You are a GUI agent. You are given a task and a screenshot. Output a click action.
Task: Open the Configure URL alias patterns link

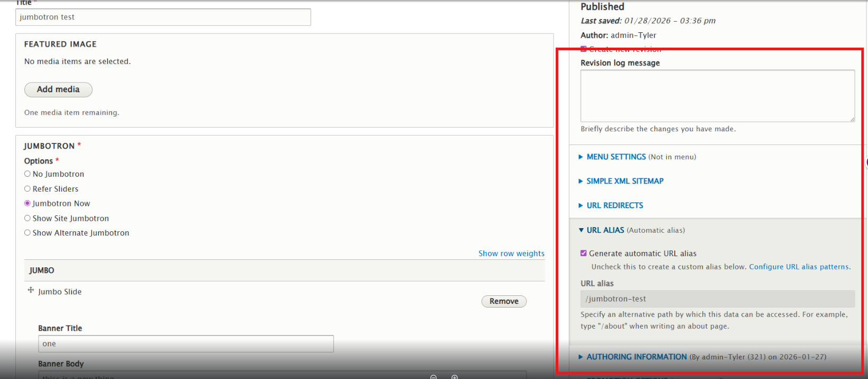(799, 267)
